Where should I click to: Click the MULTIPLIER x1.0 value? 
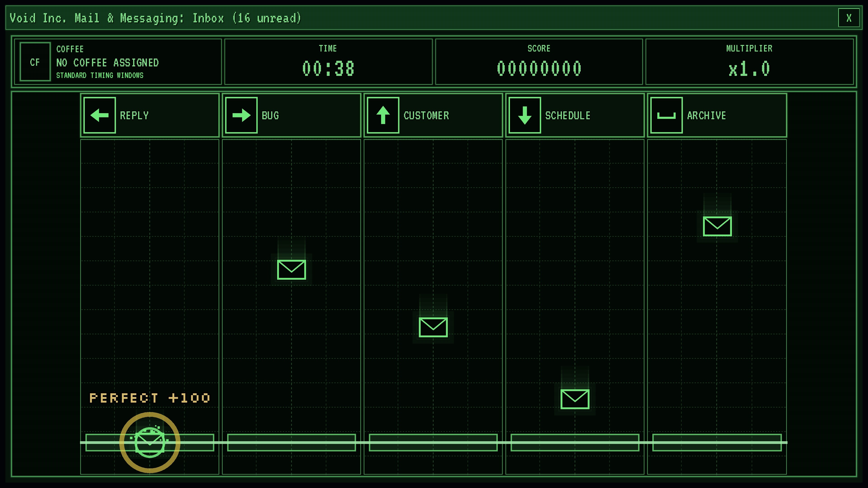(749, 69)
